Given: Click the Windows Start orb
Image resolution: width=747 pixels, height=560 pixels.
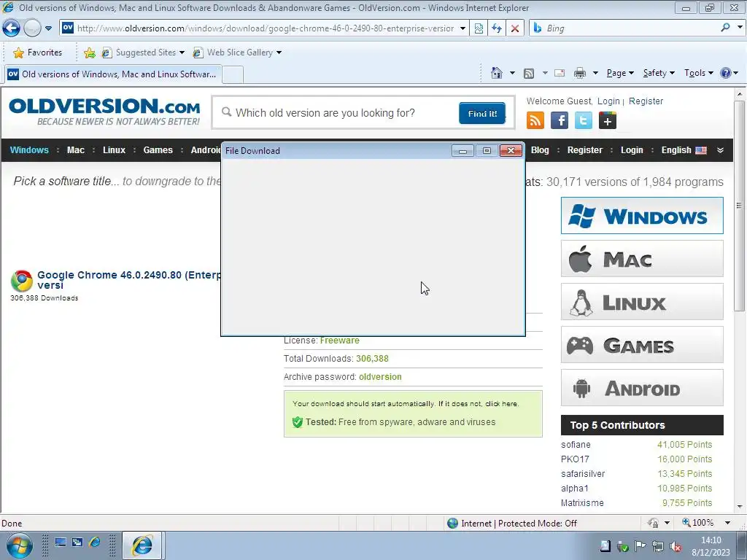Looking at the screenshot, I should coord(19,546).
